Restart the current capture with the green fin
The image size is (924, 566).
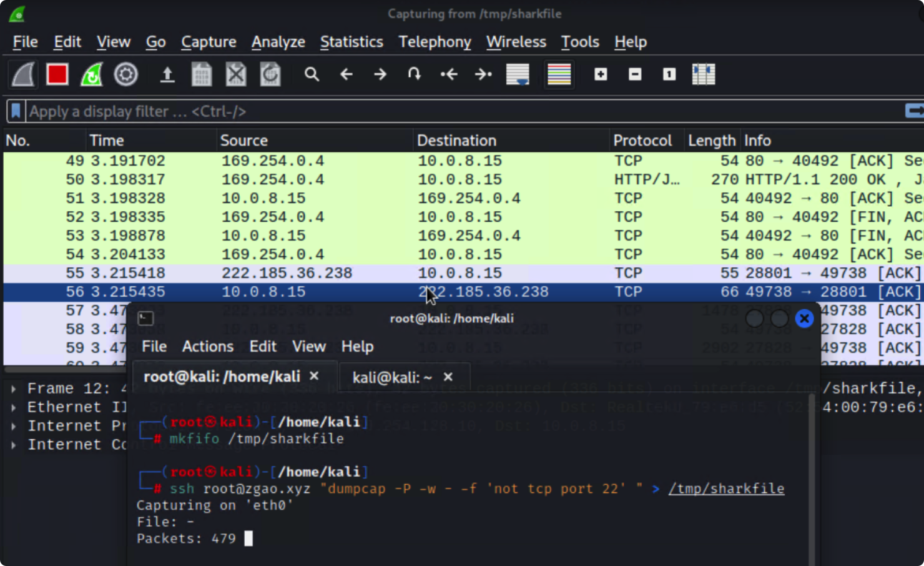click(91, 74)
